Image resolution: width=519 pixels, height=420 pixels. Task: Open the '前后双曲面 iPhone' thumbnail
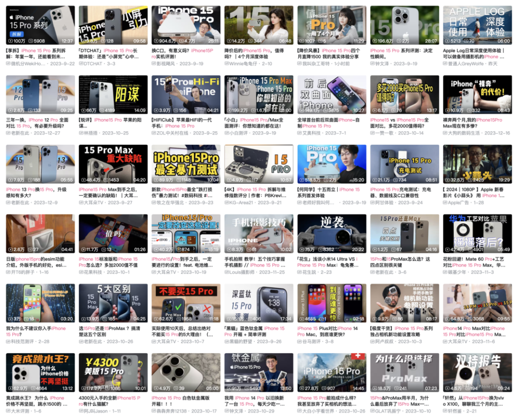pos(332,95)
